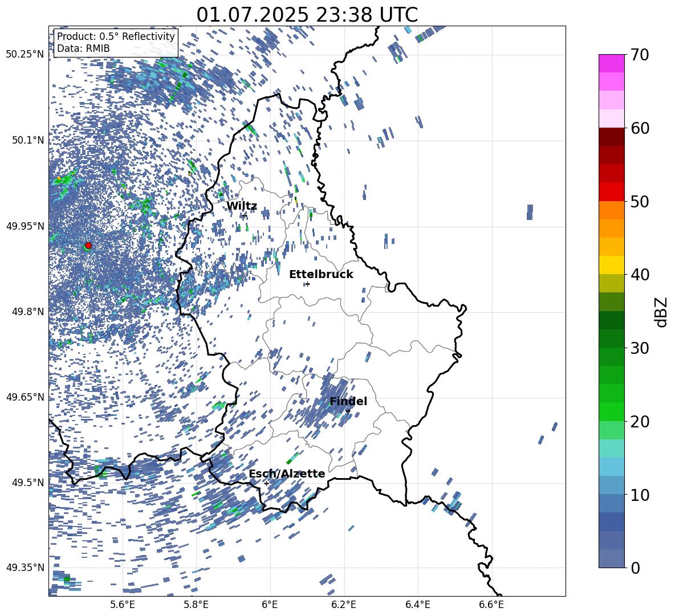Click the colorbar tick label 20
Image resolution: width=675 pixels, height=616 pixels.
(x=639, y=422)
